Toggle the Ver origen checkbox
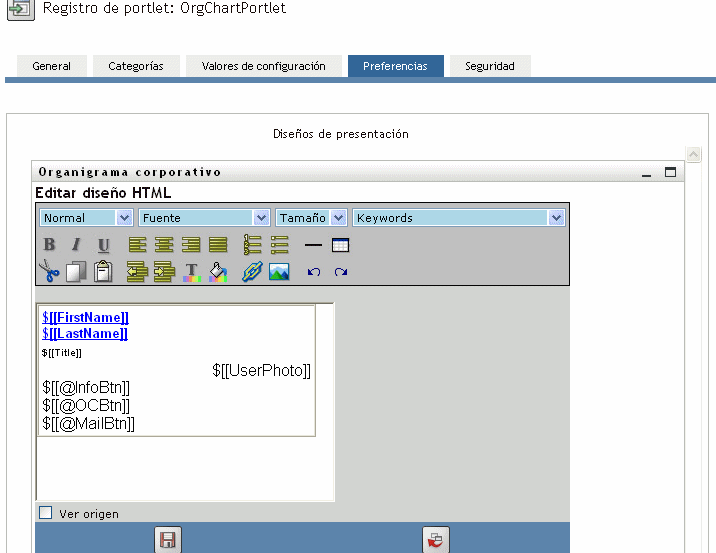 [x=46, y=513]
